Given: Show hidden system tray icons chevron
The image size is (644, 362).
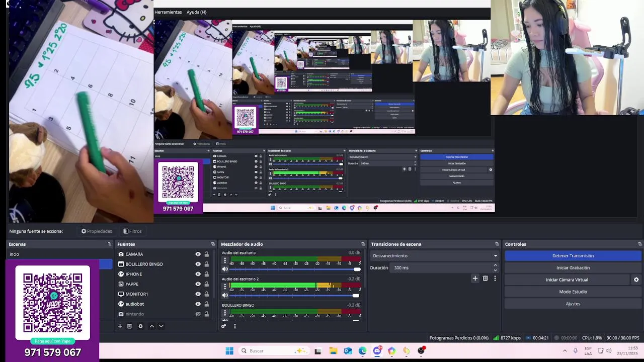Looking at the screenshot, I should click(565, 351).
